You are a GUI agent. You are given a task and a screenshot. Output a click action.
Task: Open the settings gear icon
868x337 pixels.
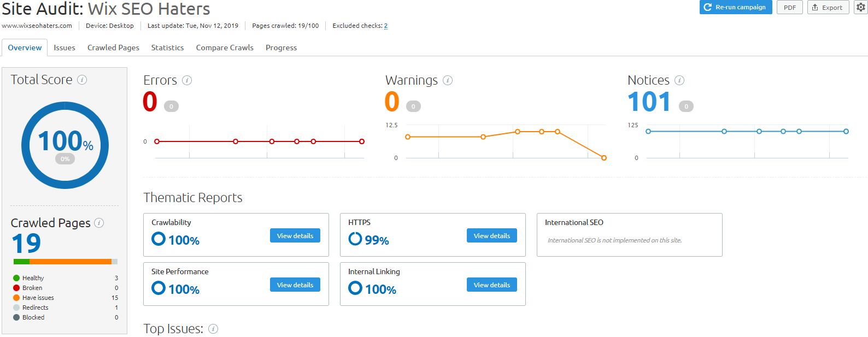(x=860, y=7)
